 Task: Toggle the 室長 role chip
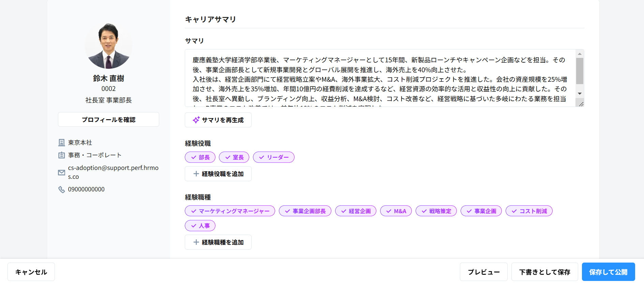point(234,157)
